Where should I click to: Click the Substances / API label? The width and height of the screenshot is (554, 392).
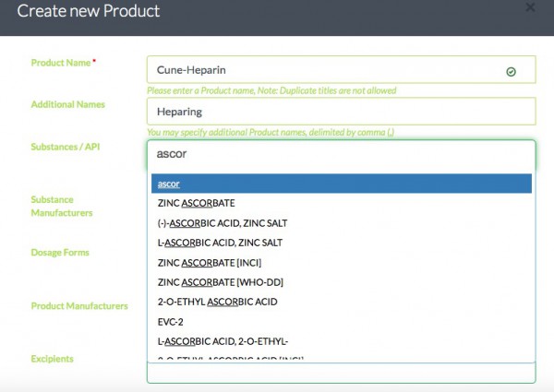pyautogui.click(x=66, y=147)
